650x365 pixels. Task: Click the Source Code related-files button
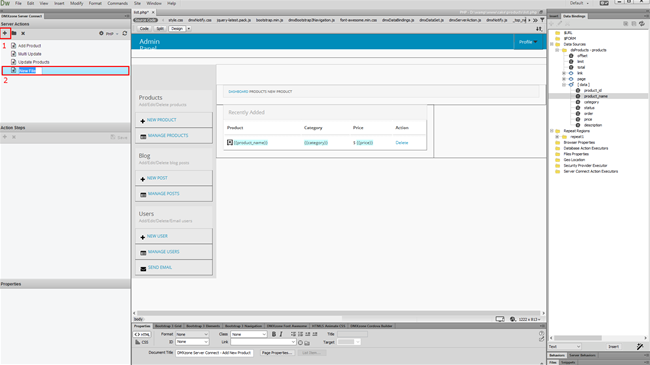tap(146, 20)
